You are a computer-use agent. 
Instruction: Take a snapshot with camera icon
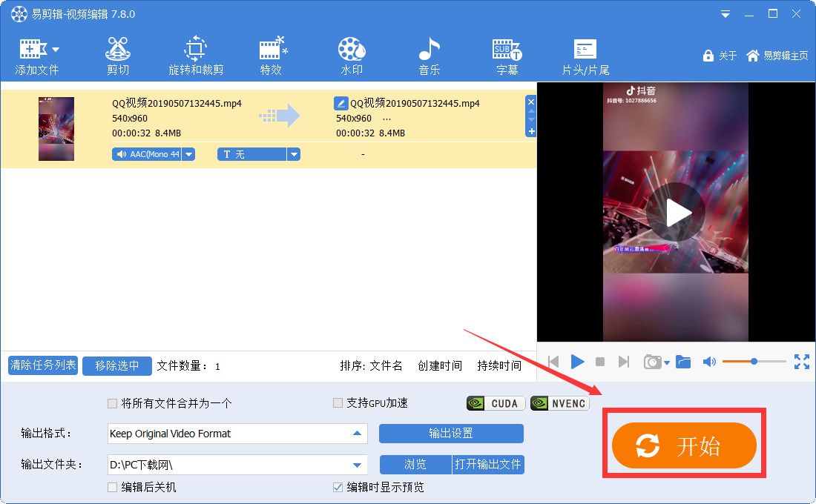(652, 362)
